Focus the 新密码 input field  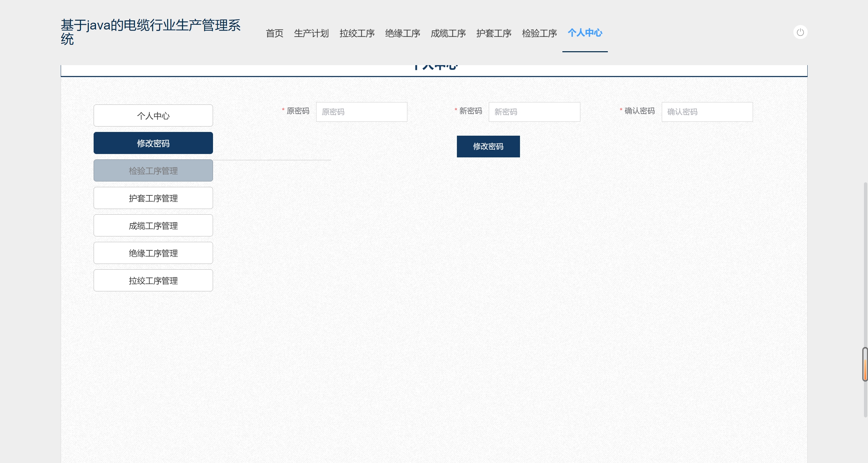(534, 112)
